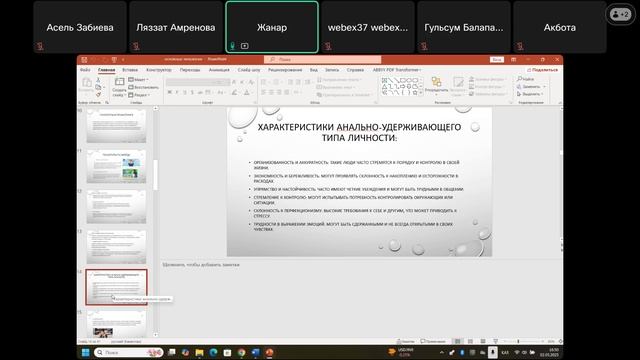640x360 pixels.
Task: Click the Microsoft Edge taskbar icon
Action: 213,352
